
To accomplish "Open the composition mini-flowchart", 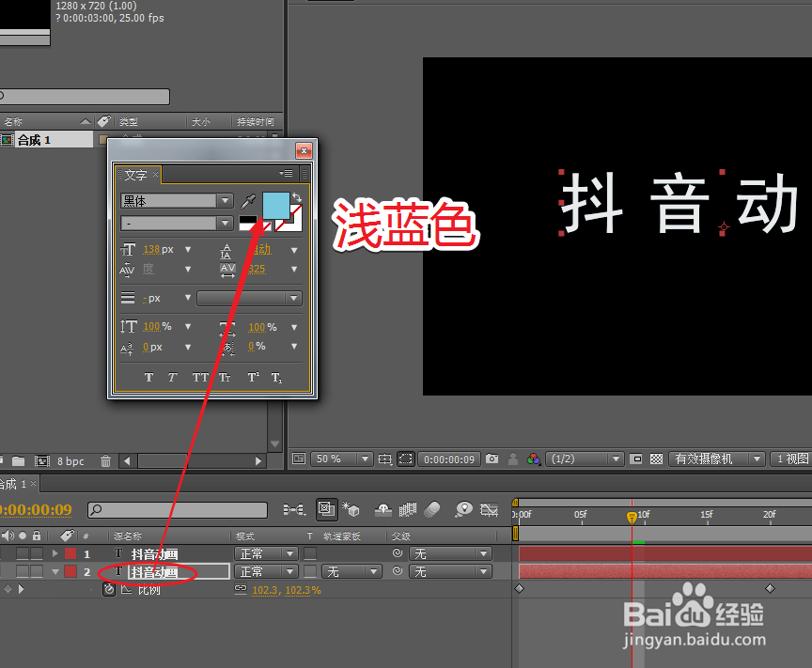I will pos(294,510).
